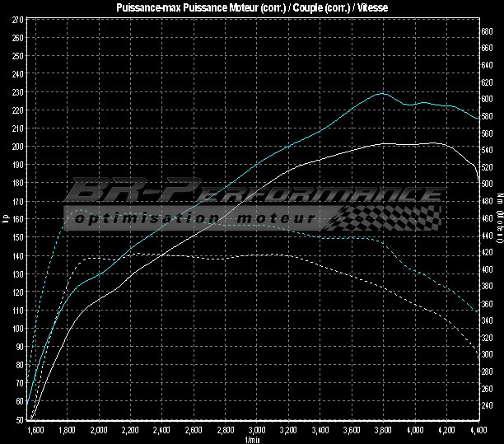Viewport: 504px width, 444px height.
Task: Click the peak of the solid white curve
Action: pos(432,143)
